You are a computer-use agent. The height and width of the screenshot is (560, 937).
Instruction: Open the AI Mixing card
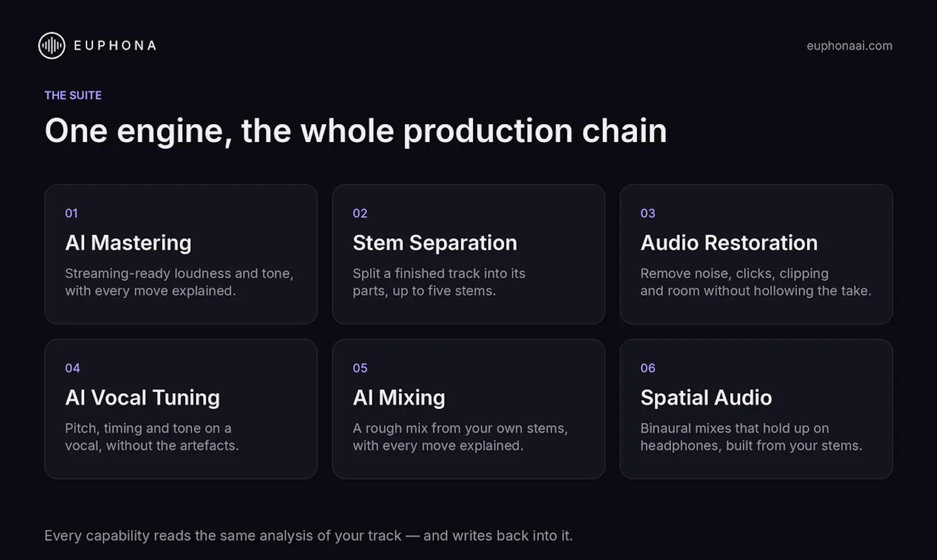click(x=468, y=409)
